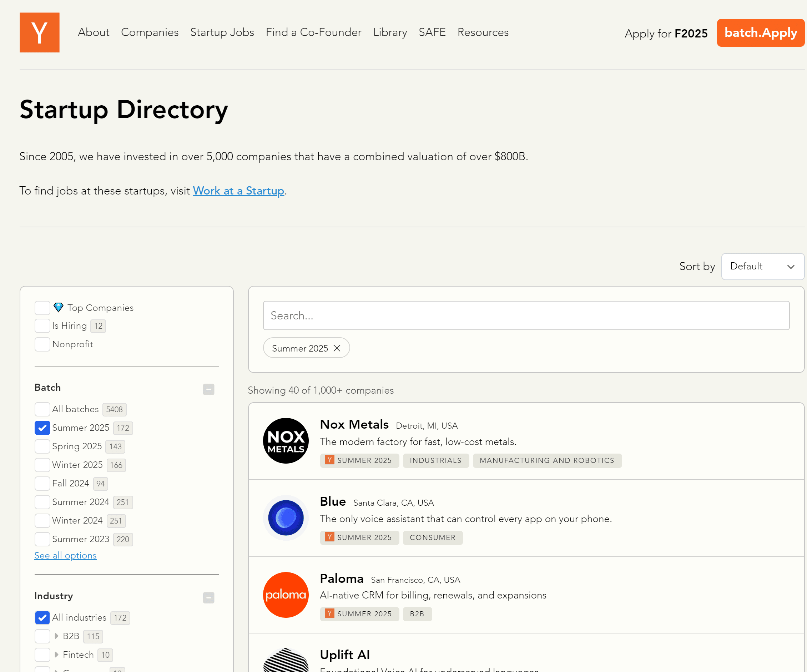This screenshot has height=672, width=807.
Task: Collapse the Industry filter section
Action: [209, 597]
